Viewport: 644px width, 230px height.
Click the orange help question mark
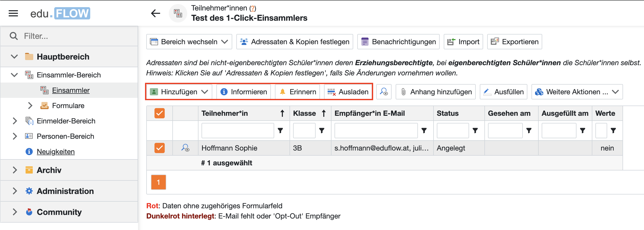point(253,8)
